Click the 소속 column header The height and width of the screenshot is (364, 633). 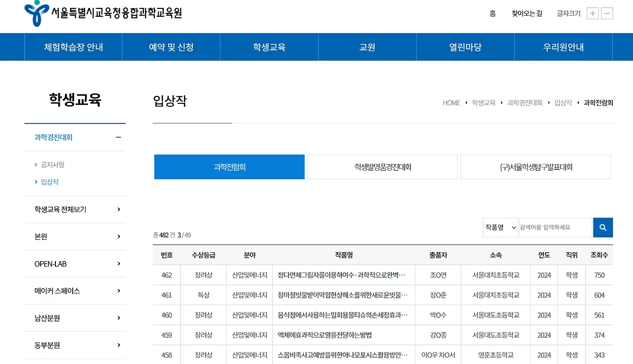pos(496,255)
